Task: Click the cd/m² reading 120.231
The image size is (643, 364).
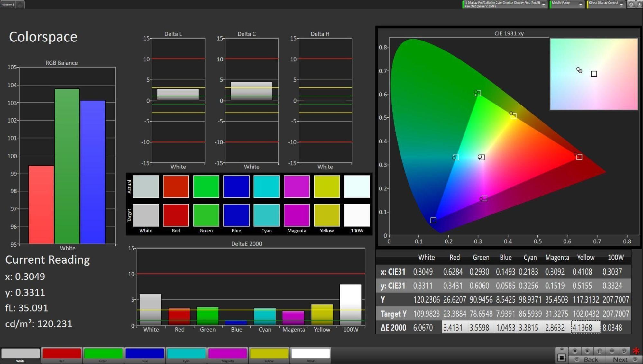Action: (39, 323)
